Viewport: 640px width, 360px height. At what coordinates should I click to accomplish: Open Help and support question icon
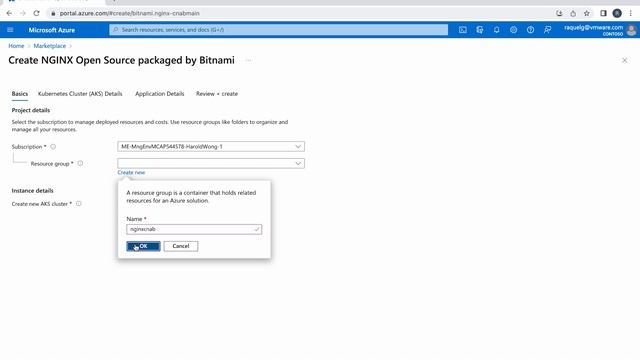530,30
